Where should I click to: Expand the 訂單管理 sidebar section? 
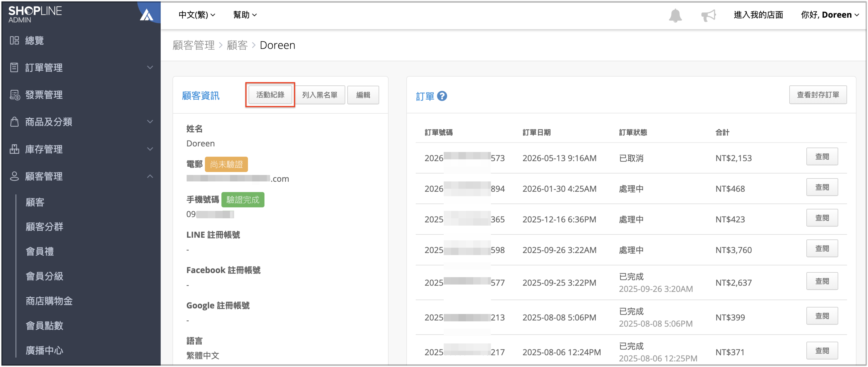(150, 67)
